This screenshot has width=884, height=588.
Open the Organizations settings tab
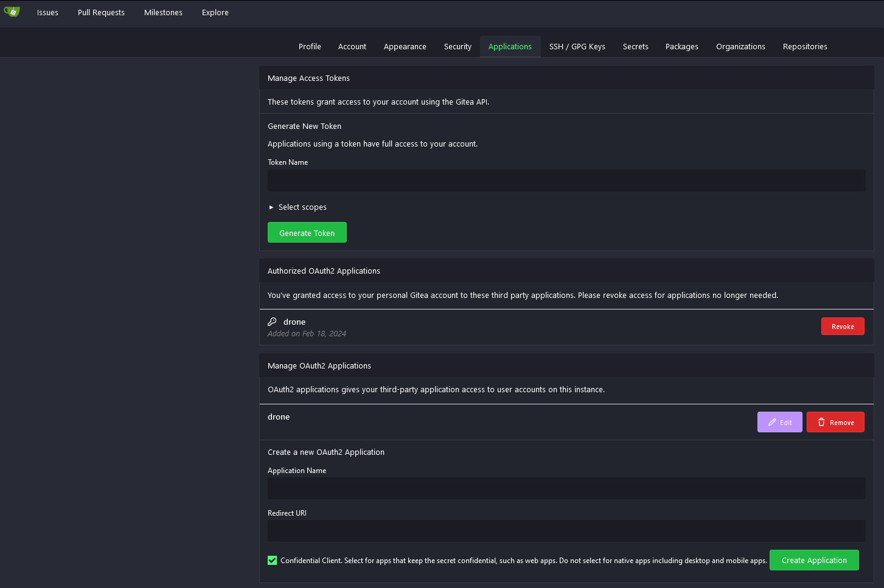(740, 47)
